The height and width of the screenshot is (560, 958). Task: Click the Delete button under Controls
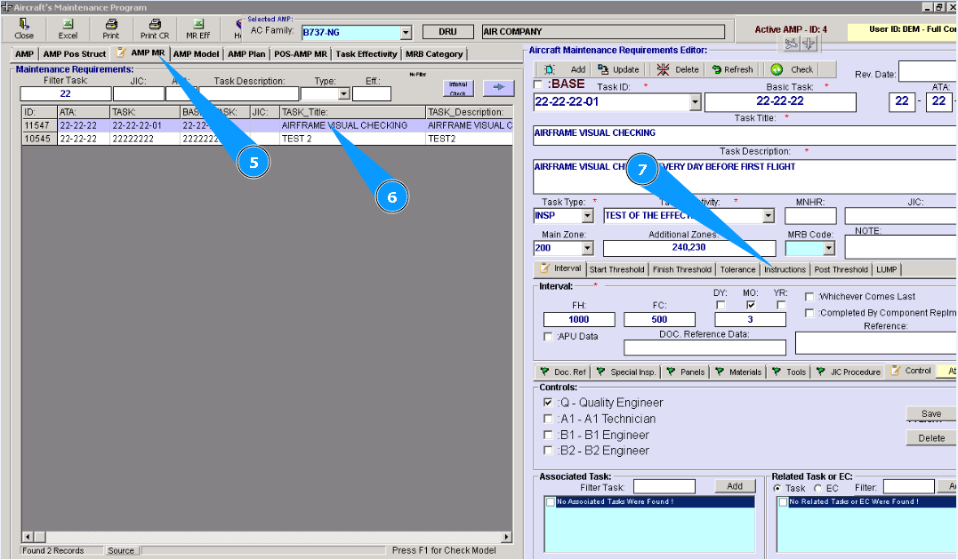coord(931,438)
